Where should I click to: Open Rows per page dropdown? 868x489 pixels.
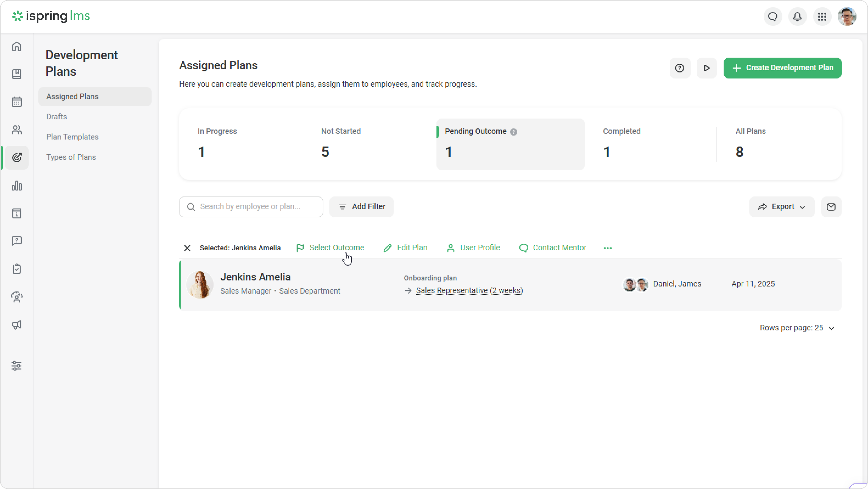click(797, 328)
